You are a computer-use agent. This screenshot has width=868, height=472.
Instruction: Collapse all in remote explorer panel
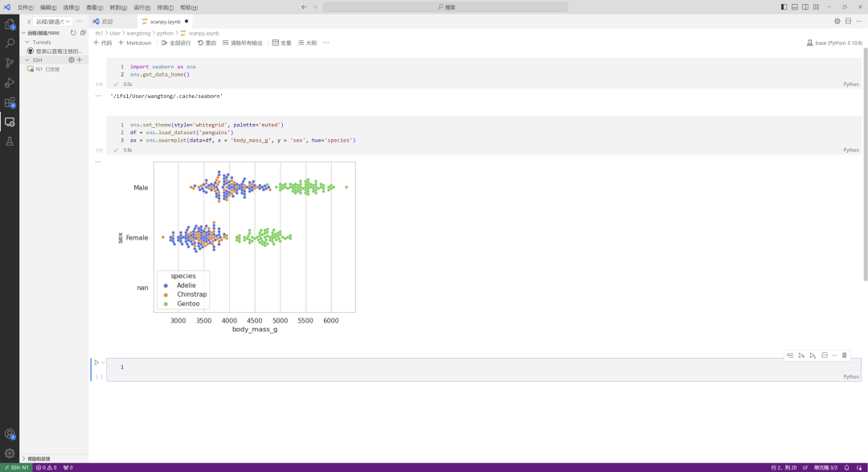(x=83, y=33)
